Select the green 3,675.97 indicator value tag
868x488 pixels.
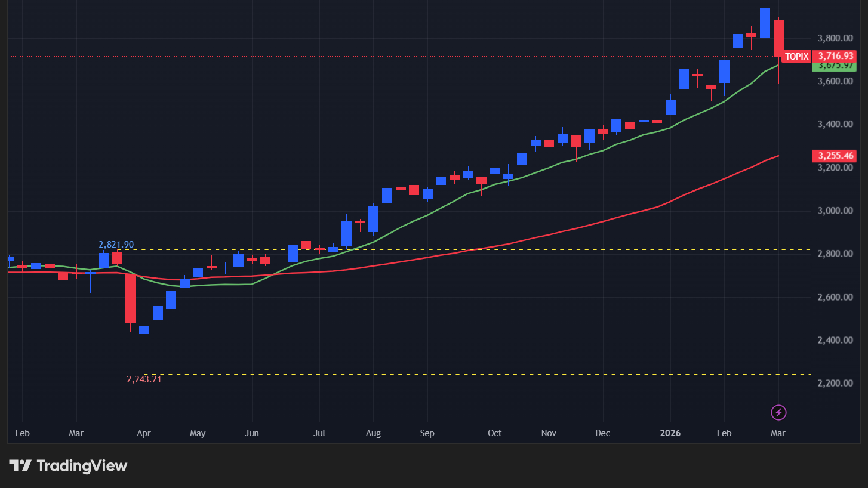point(835,66)
